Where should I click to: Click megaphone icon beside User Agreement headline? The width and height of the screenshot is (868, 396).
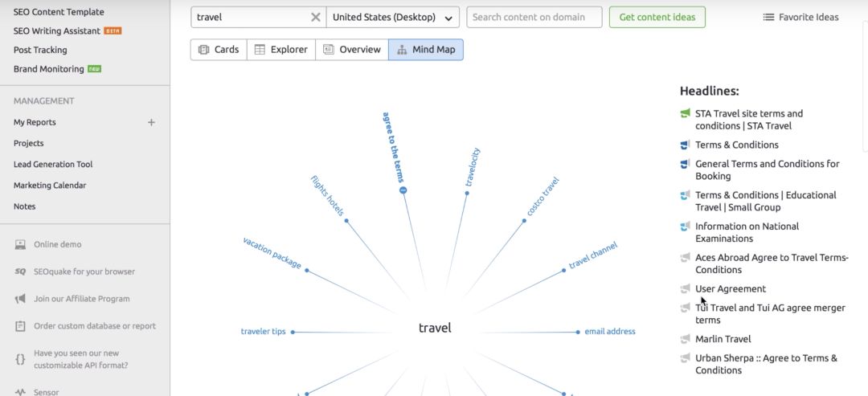686,288
